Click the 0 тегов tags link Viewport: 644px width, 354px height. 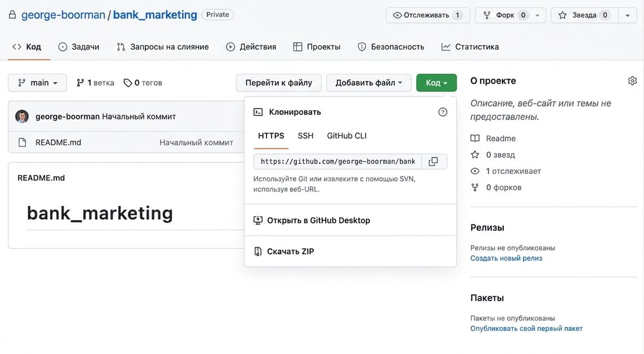143,83
